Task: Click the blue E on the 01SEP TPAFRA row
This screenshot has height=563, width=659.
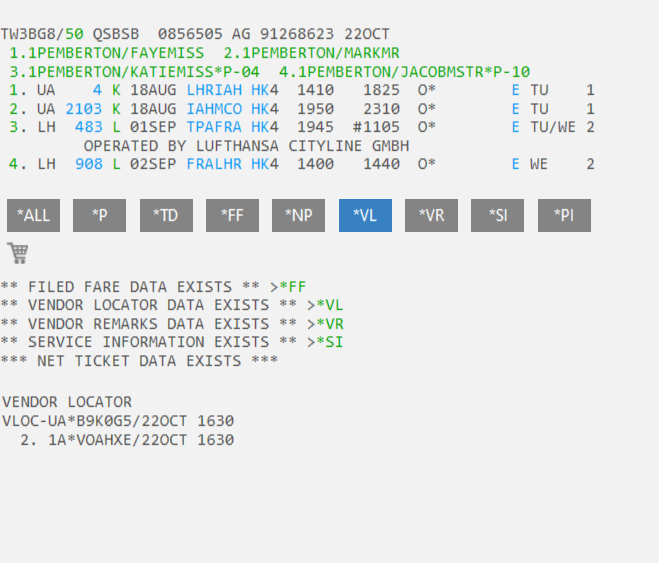Action: [x=516, y=127]
